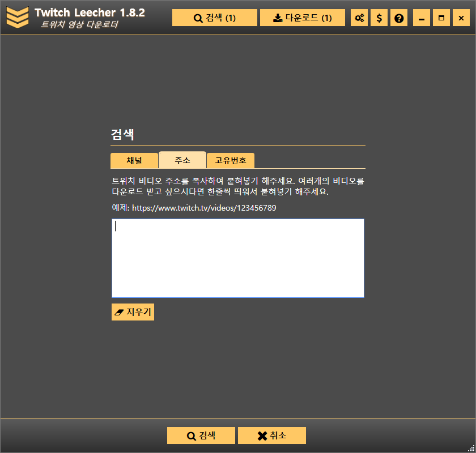Screen dimensions: 476x453
Task: Maximize the Twitch Leecher window
Action: (x=441, y=18)
